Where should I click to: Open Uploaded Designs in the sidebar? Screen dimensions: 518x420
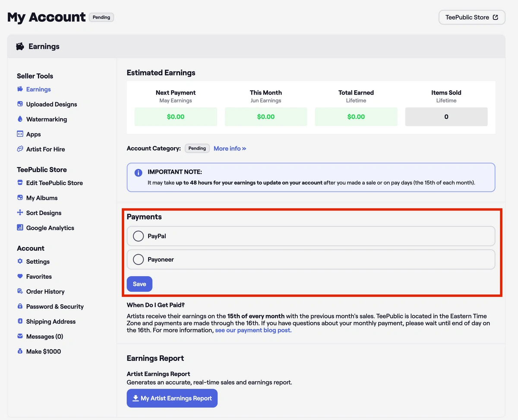(51, 104)
